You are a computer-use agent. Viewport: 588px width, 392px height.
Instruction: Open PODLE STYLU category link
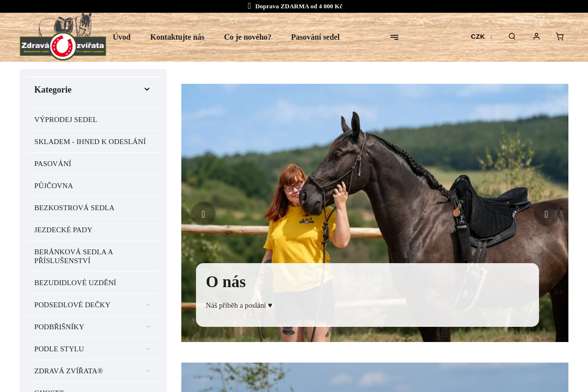coord(59,349)
